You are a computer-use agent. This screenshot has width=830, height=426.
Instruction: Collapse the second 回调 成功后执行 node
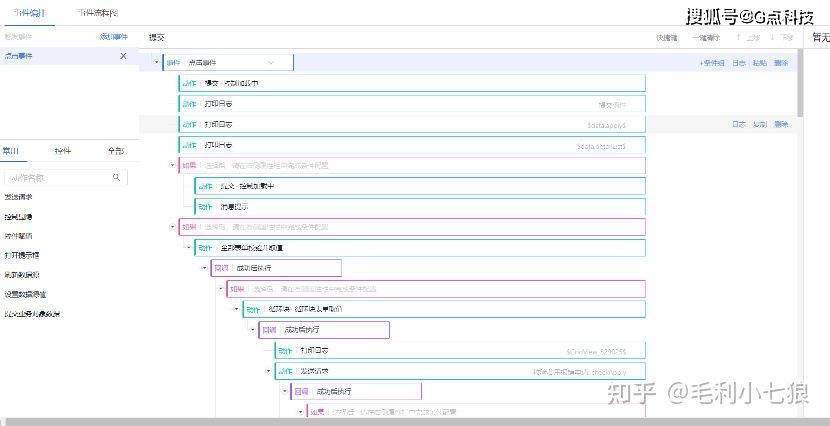(x=252, y=330)
